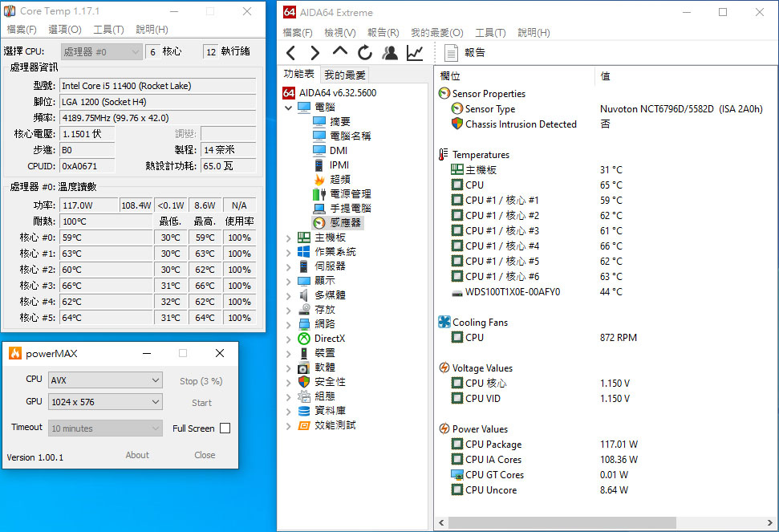The width and height of the screenshot is (779, 532).
Task: Open the AIDA64 工具(T) menu
Action: (x=490, y=33)
